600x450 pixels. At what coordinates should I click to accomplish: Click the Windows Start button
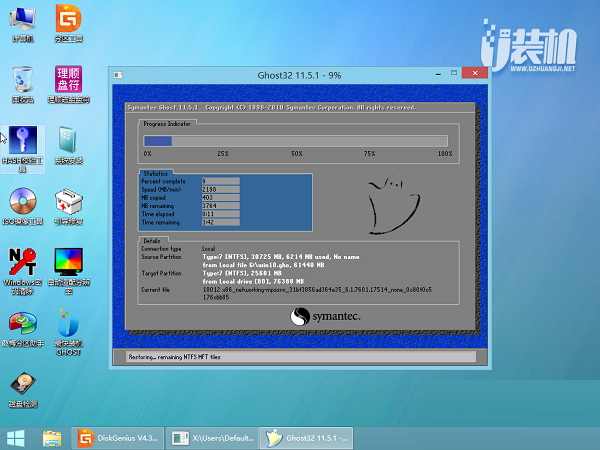click(x=17, y=437)
